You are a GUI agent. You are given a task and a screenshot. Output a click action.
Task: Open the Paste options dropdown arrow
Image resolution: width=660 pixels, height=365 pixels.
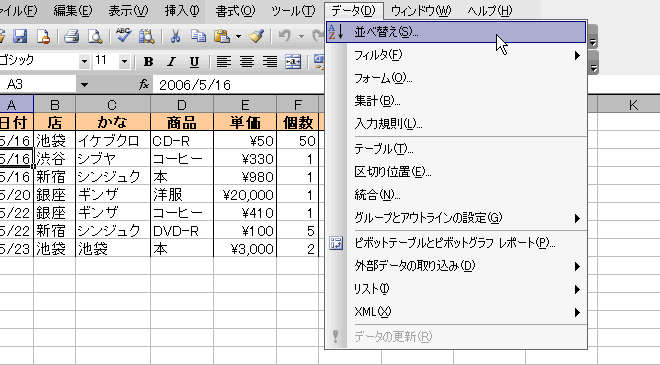coord(238,37)
